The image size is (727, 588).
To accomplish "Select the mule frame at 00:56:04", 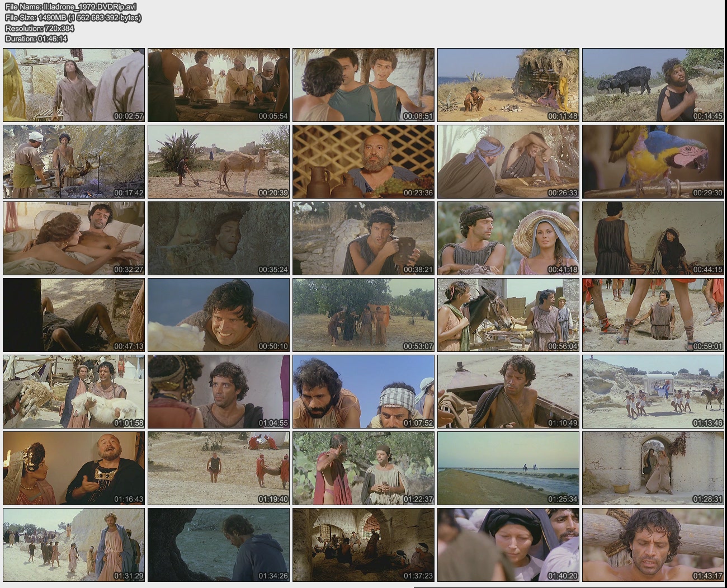I will [x=508, y=315].
